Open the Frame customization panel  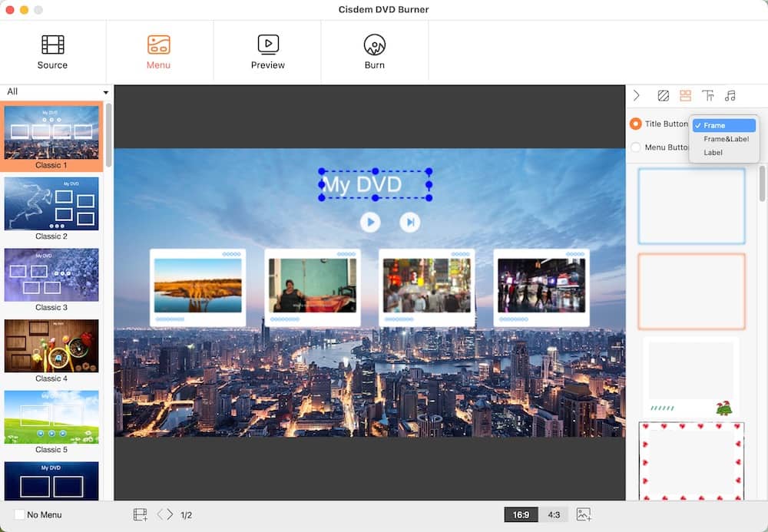click(685, 95)
